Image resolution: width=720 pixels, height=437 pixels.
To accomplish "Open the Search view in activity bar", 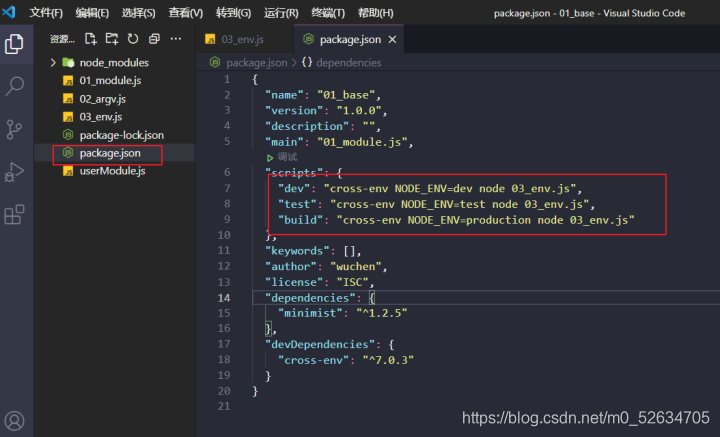I will click(14, 86).
